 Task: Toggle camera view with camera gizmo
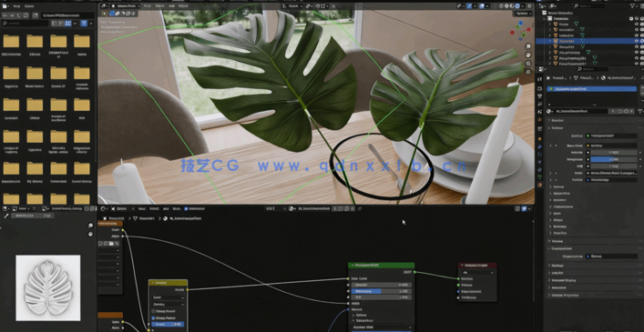coord(528,64)
